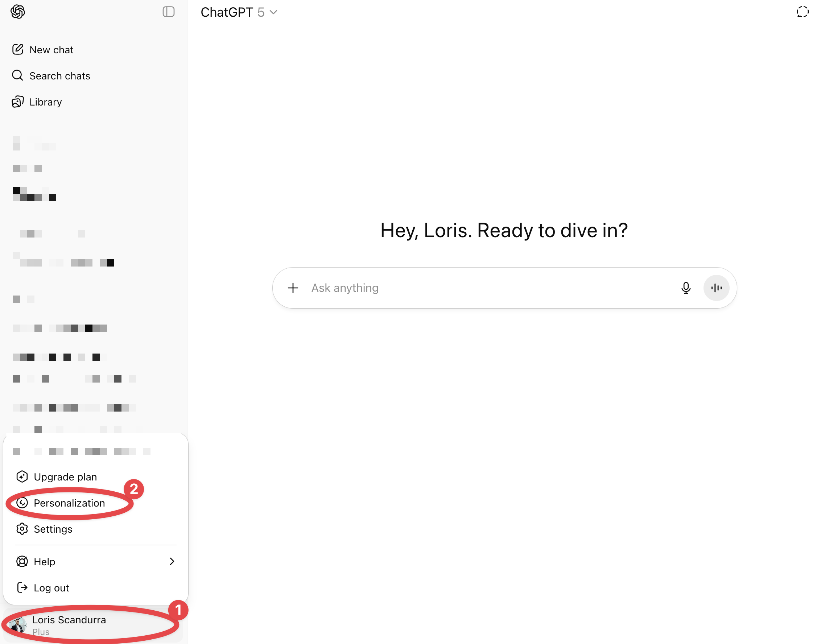821x644 pixels.
Task: Click the Log out arrow icon
Action: 22,587
